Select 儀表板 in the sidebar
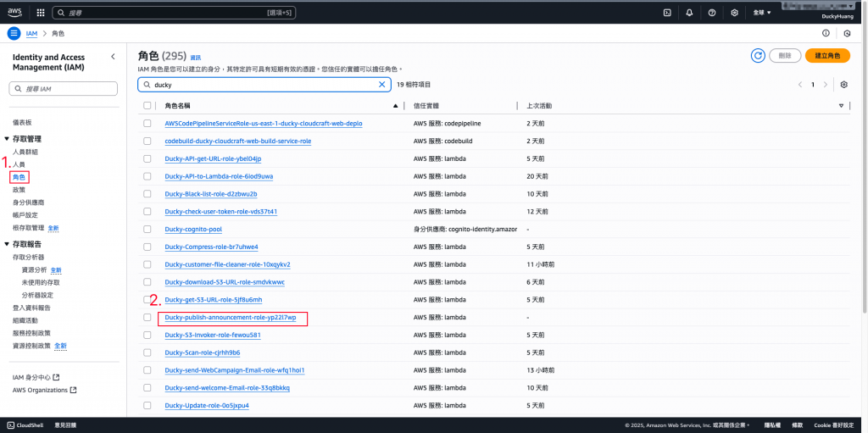The height and width of the screenshot is (433, 868). coord(21,122)
